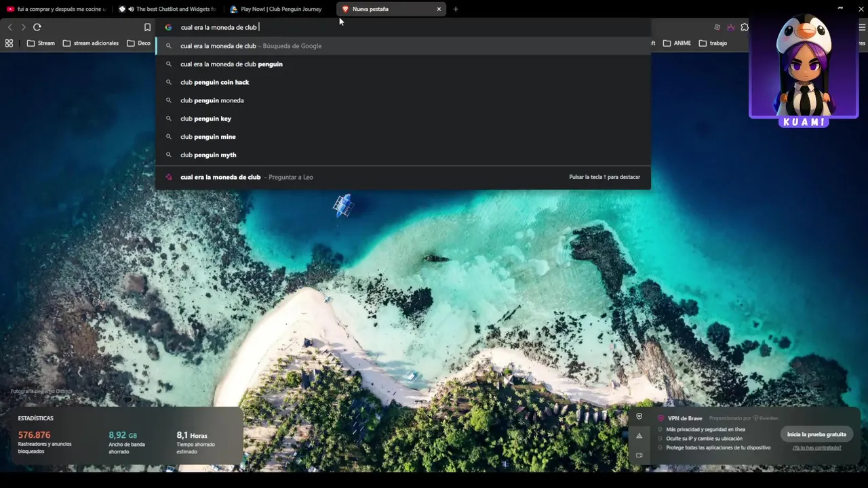Click the VPN de Brave title
Image resolution: width=868 pixels, height=488 pixels.
click(x=685, y=418)
